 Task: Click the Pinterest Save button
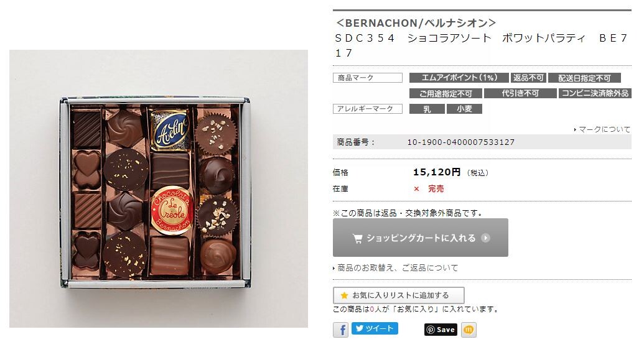(441, 330)
